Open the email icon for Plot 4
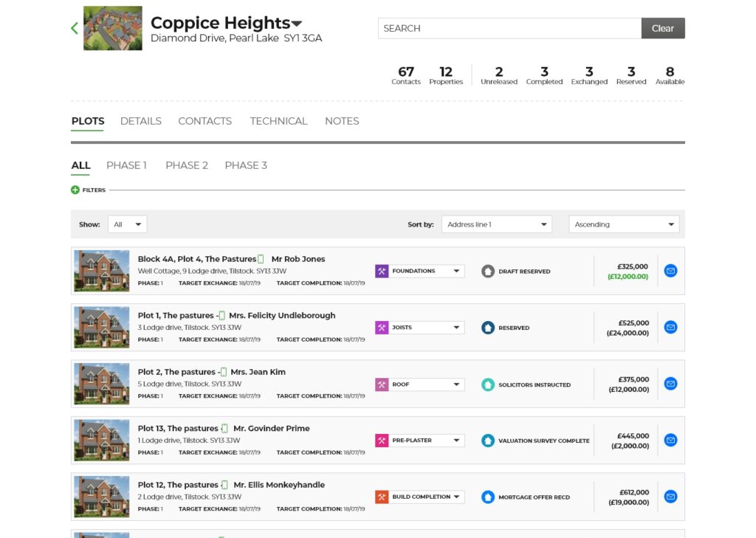 point(670,271)
